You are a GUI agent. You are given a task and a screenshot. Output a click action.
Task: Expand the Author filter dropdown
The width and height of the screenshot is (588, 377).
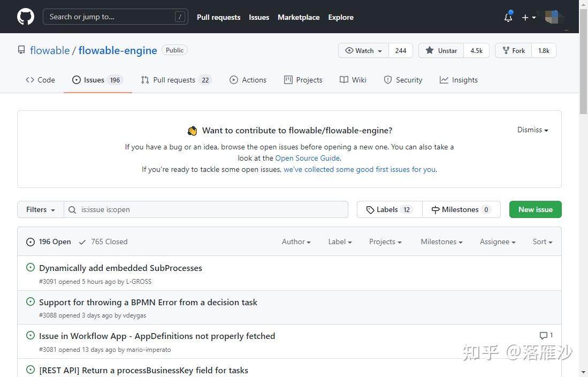click(x=296, y=242)
